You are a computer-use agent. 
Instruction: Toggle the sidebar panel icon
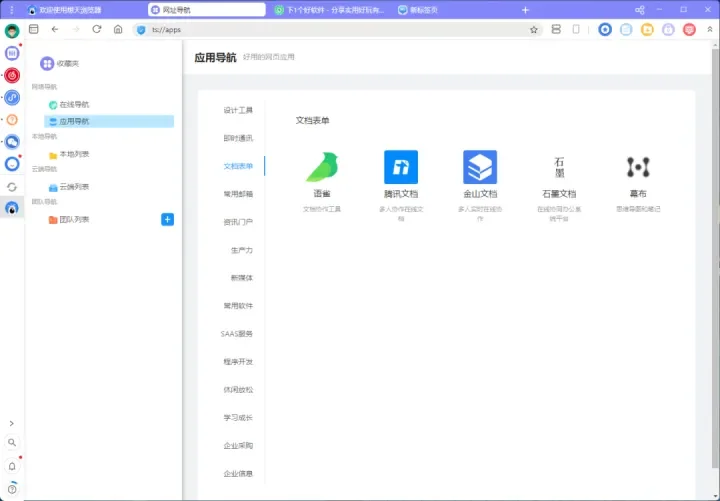(34, 29)
